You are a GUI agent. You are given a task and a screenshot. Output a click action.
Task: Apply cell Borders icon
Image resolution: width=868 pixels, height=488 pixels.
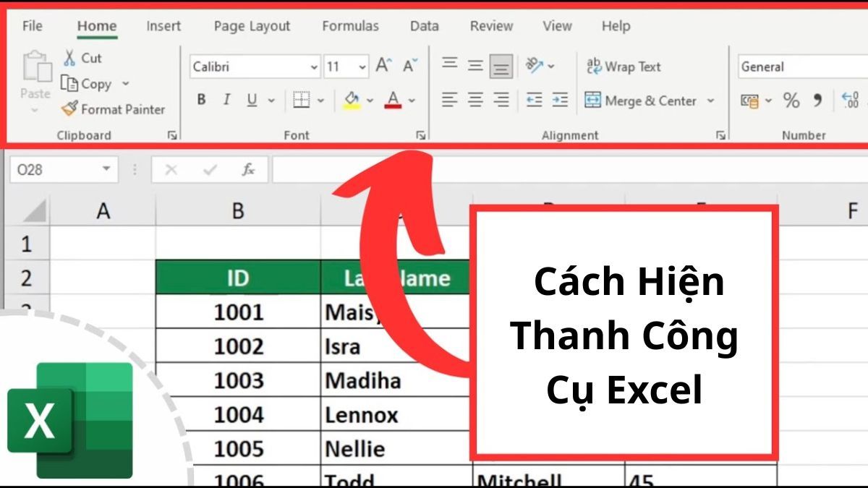tap(302, 100)
